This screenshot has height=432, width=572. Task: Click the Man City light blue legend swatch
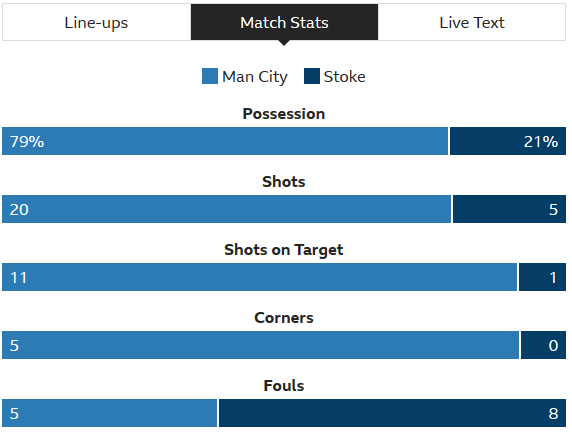pyautogui.click(x=210, y=76)
